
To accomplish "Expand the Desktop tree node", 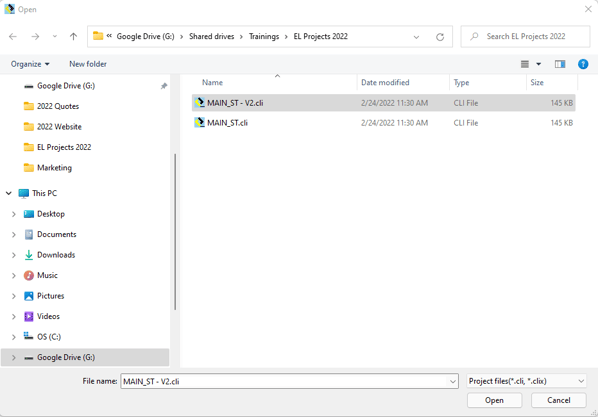I will (x=14, y=214).
